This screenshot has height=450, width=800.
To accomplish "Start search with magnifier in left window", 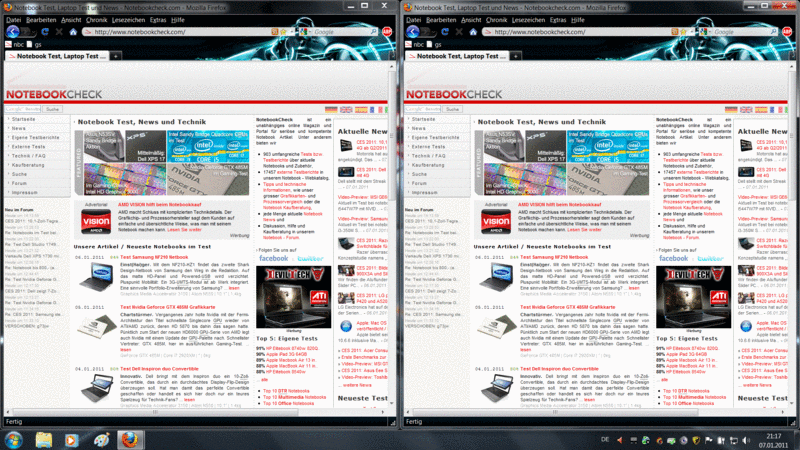I will 373,32.
